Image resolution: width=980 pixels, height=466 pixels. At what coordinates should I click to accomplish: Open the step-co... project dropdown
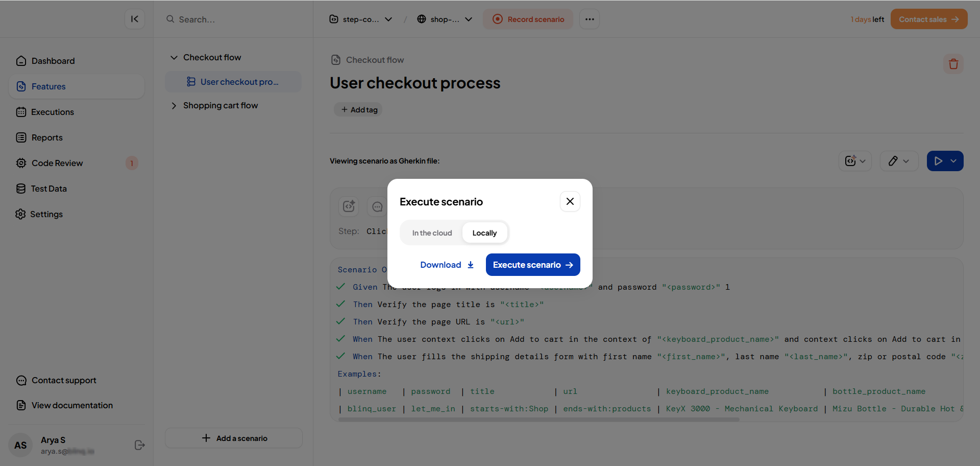coord(361,19)
